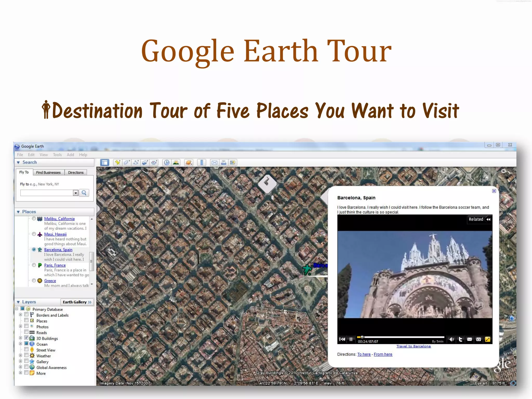532x399 pixels.
Task: Add a placemark with the pushpin tool
Action: [x=118, y=163]
